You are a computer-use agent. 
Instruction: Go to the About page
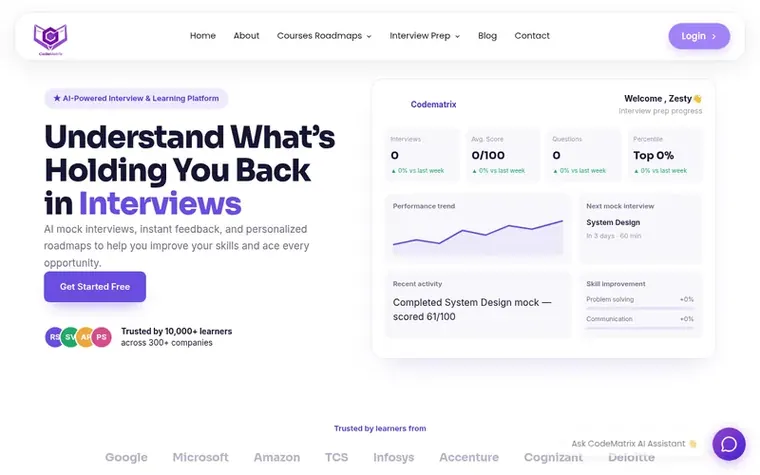(x=246, y=36)
